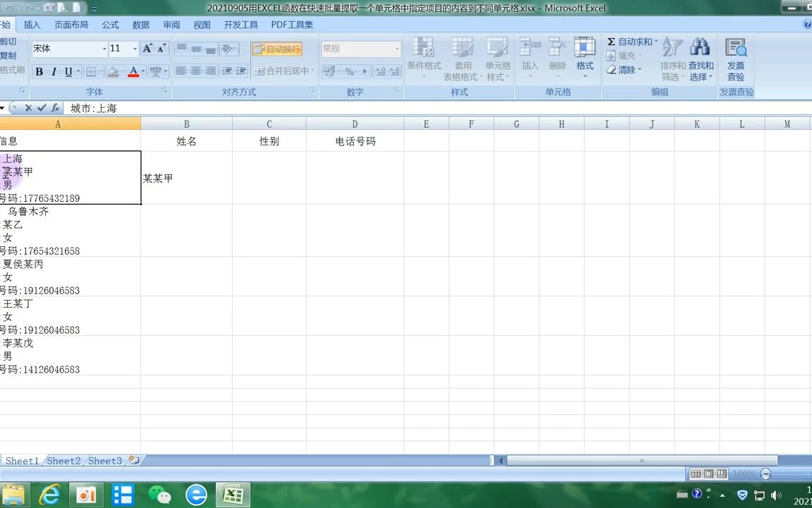The height and width of the screenshot is (508, 812).
Task: Confirm formula entry with the checkmark button
Action: pyautogui.click(x=39, y=108)
